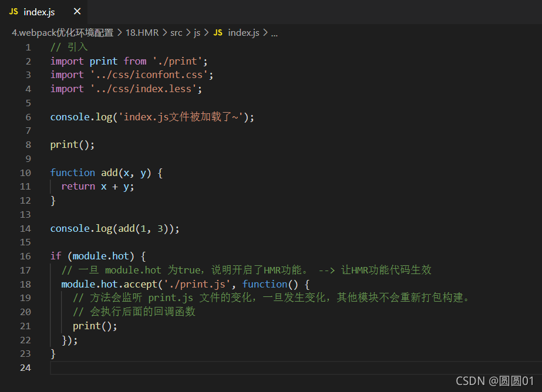
Task: Click 'if (module.hot)' on line 16
Action: point(92,256)
